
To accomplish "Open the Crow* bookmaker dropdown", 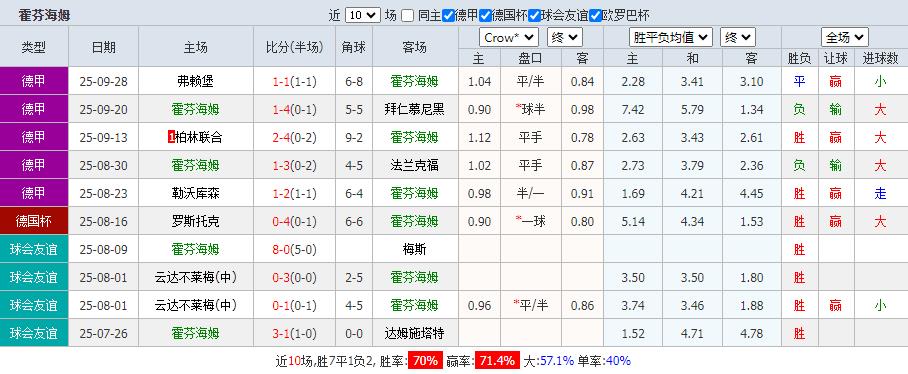I will (508, 38).
